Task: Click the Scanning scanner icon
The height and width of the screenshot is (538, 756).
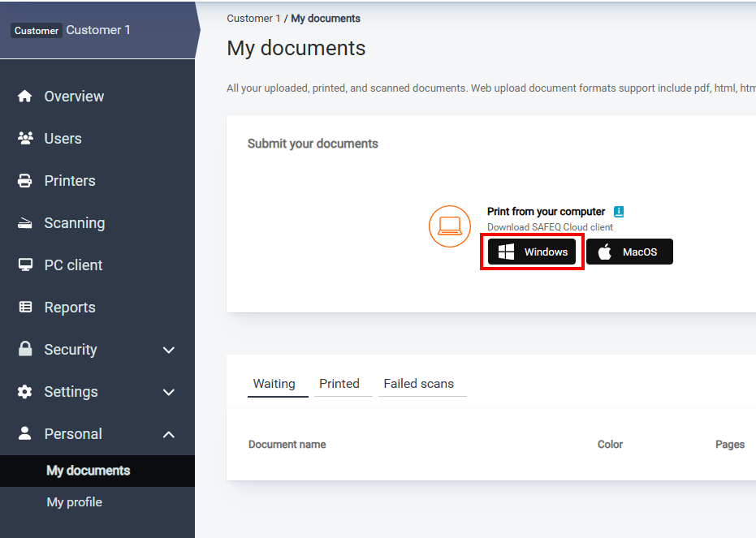Action: tap(25, 223)
